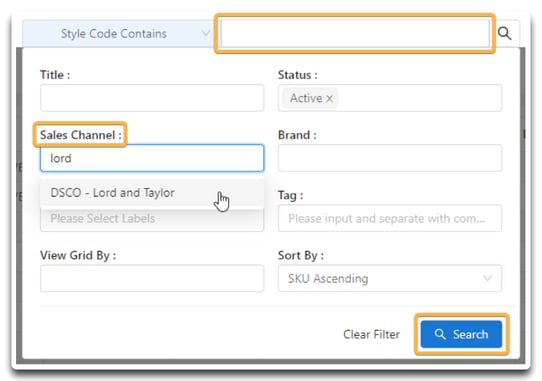Click the View Grid By field
Image resolution: width=542 pixels, height=381 pixels.
tap(152, 278)
